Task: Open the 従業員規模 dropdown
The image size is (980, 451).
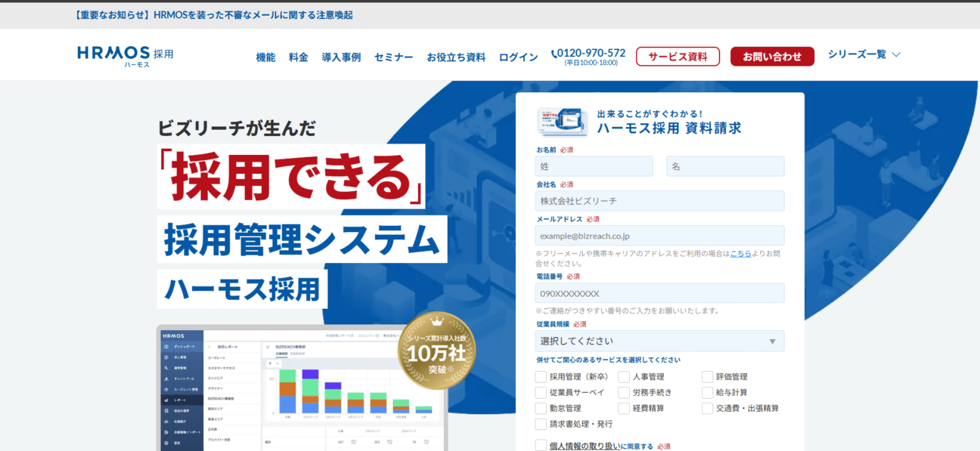Action: point(659,341)
